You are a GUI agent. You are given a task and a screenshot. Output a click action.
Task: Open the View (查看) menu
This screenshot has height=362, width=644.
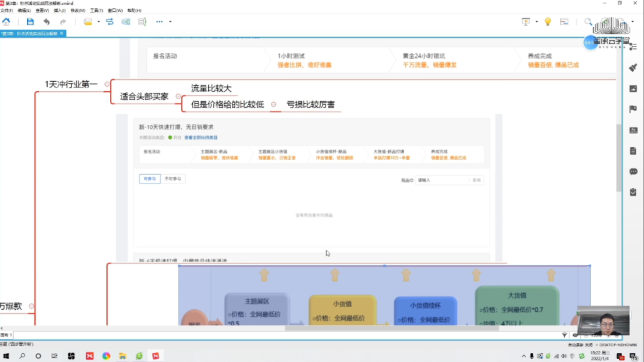click(42, 10)
